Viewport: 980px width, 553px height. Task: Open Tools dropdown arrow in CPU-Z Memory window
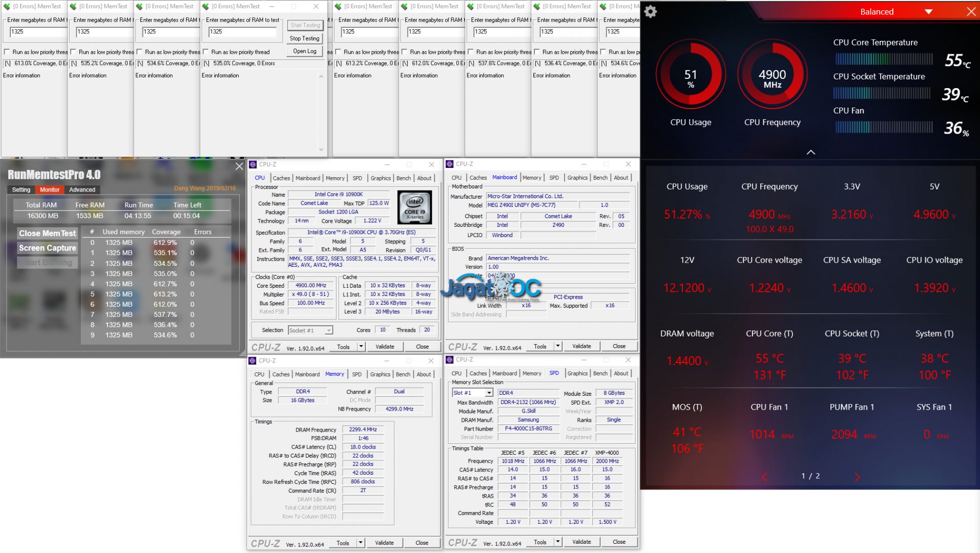click(361, 543)
